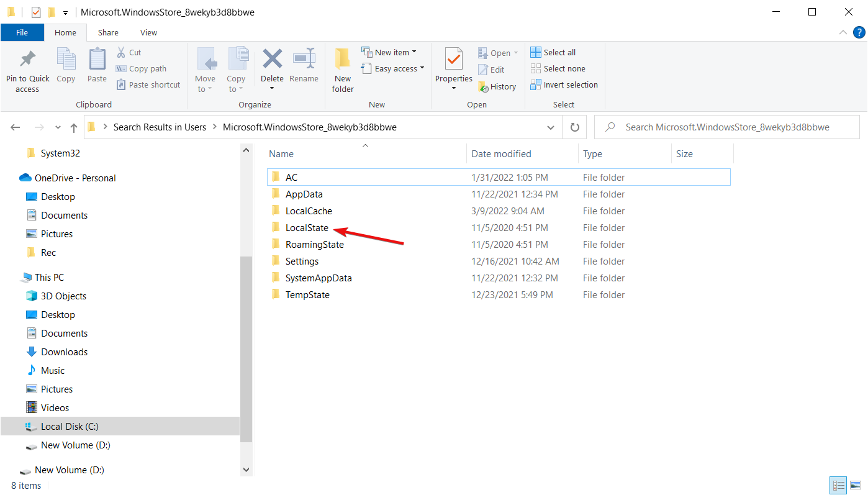Open System32 in navigation pane
The image size is (868, 495).
[60, 153]
